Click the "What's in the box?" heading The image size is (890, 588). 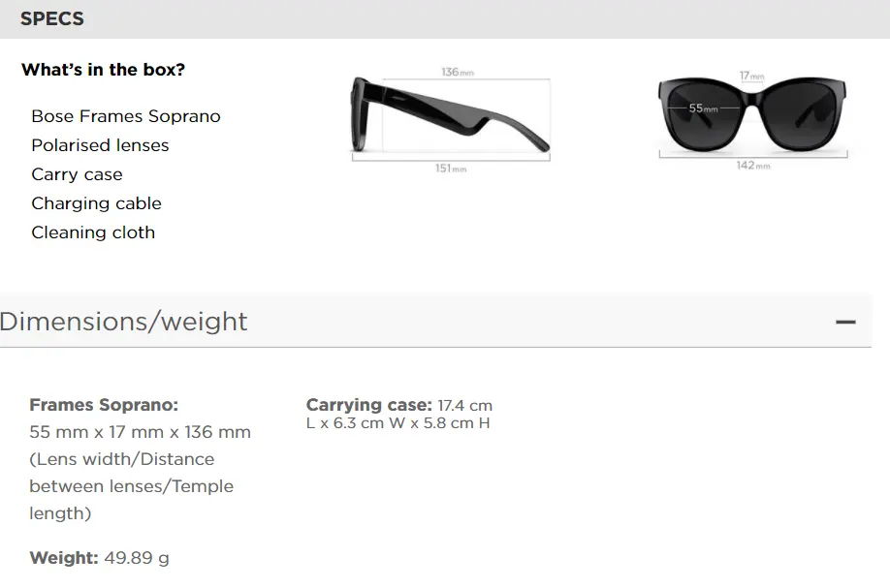point(103,70)
